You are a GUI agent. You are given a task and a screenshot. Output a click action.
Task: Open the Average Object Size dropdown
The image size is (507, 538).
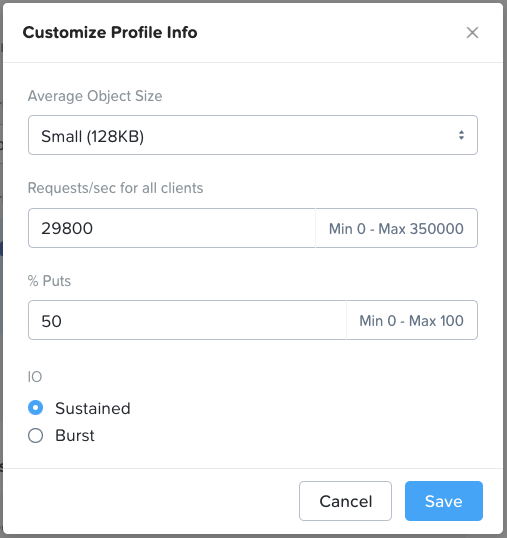point(253,135)
